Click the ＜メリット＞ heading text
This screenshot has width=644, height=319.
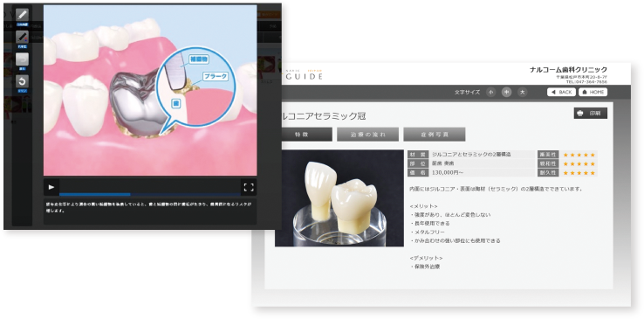423,206
